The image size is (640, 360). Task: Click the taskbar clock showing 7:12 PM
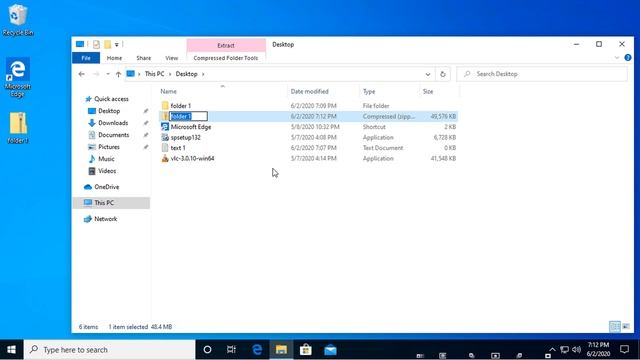[598, 349]
